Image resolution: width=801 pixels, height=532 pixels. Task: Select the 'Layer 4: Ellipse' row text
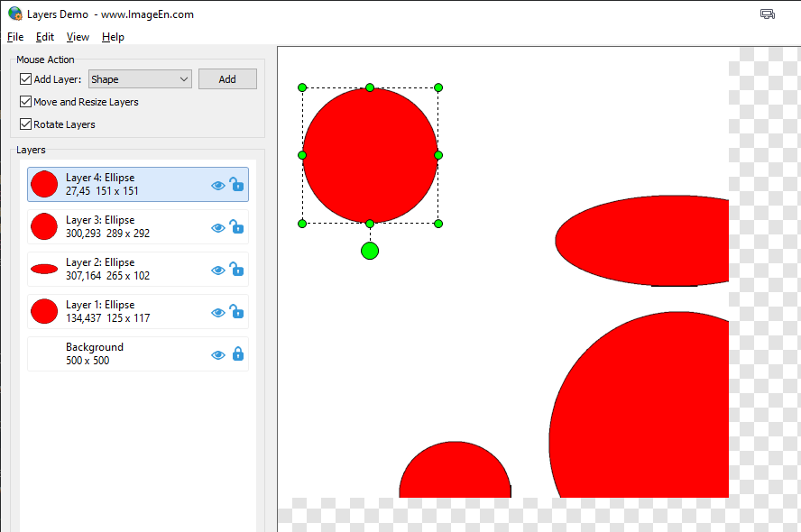(100, 178)
